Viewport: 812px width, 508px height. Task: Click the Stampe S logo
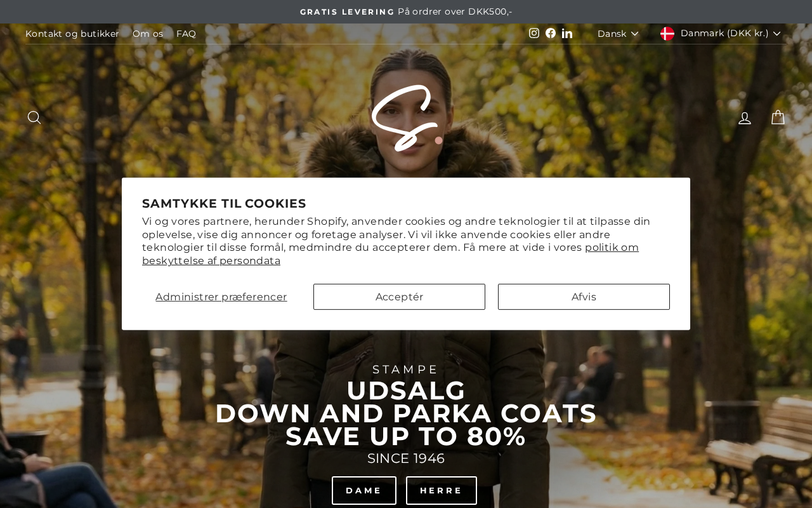point(407,118)
